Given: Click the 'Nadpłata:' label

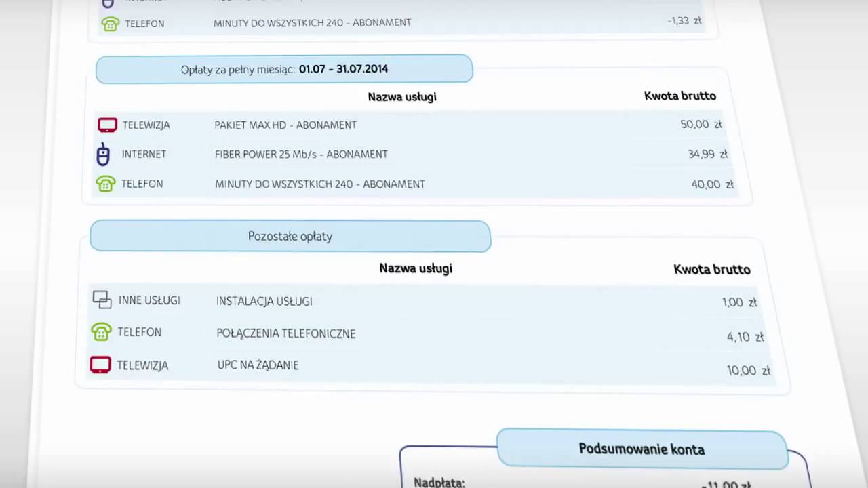Looking at the screenshot, I should (439, 483).
